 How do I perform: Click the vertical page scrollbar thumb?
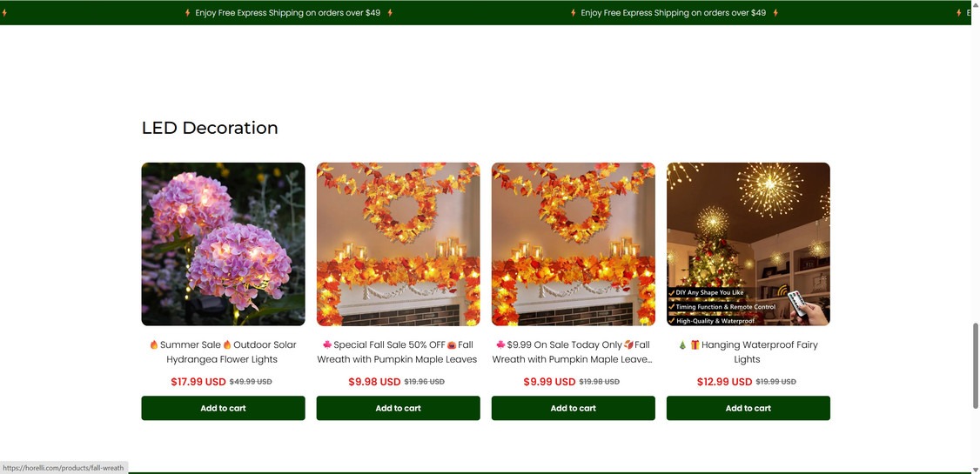pyautogui.click(x=976, y=365)
